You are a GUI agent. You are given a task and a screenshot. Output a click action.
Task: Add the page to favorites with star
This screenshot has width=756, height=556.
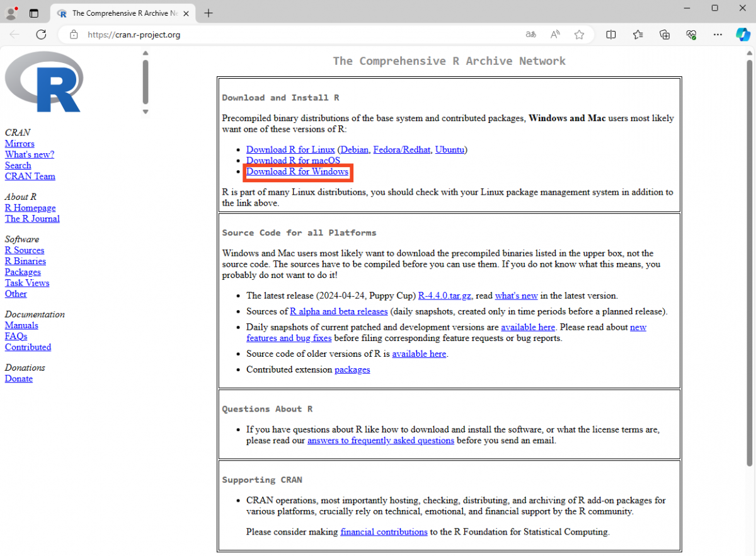[x=579, y=34]
